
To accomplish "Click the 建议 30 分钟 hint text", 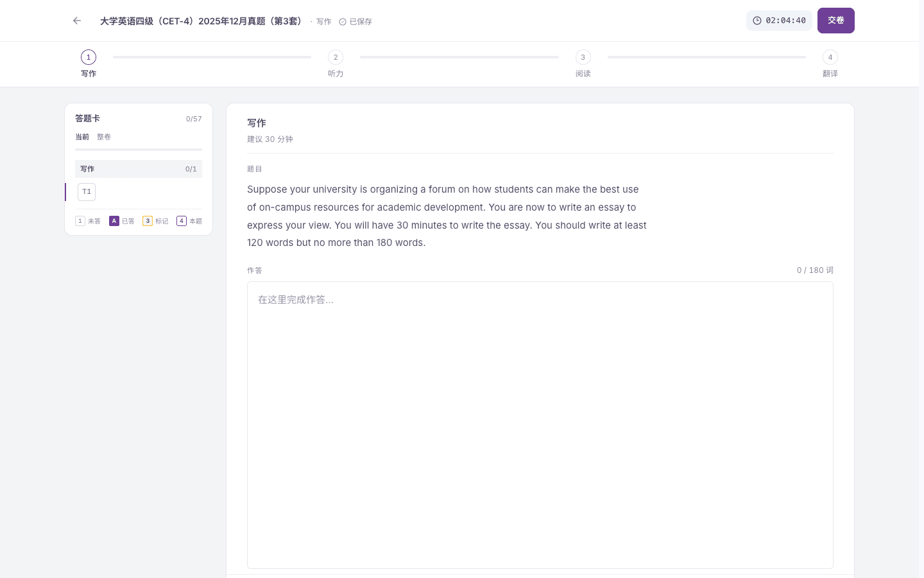I will pos(270,139).
